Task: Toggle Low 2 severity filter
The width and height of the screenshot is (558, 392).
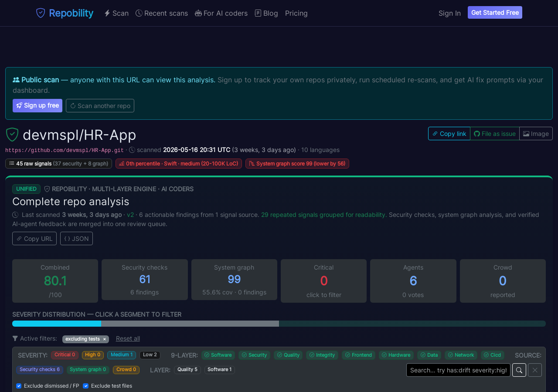Action: point(150,355)
